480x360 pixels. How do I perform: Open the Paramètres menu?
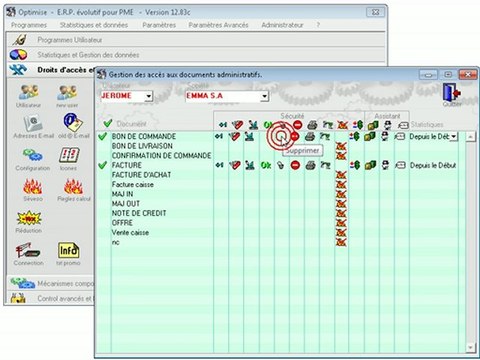(x=159, y=25)
